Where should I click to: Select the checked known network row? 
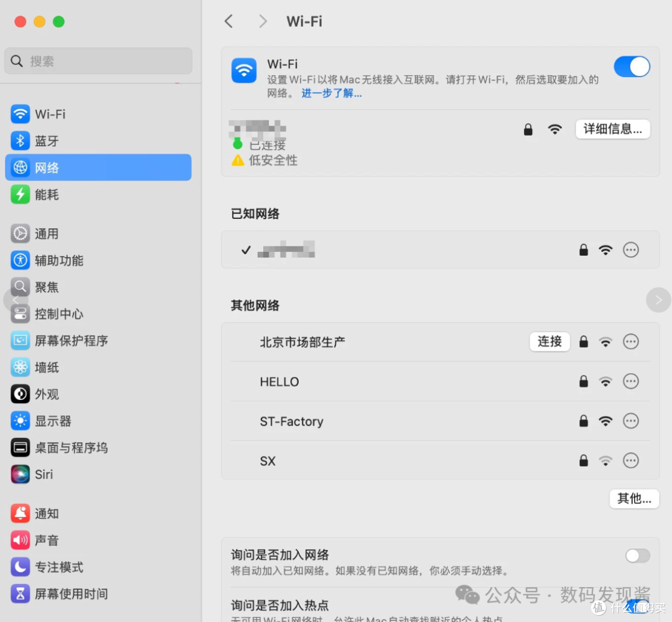[x=440, y=250]
